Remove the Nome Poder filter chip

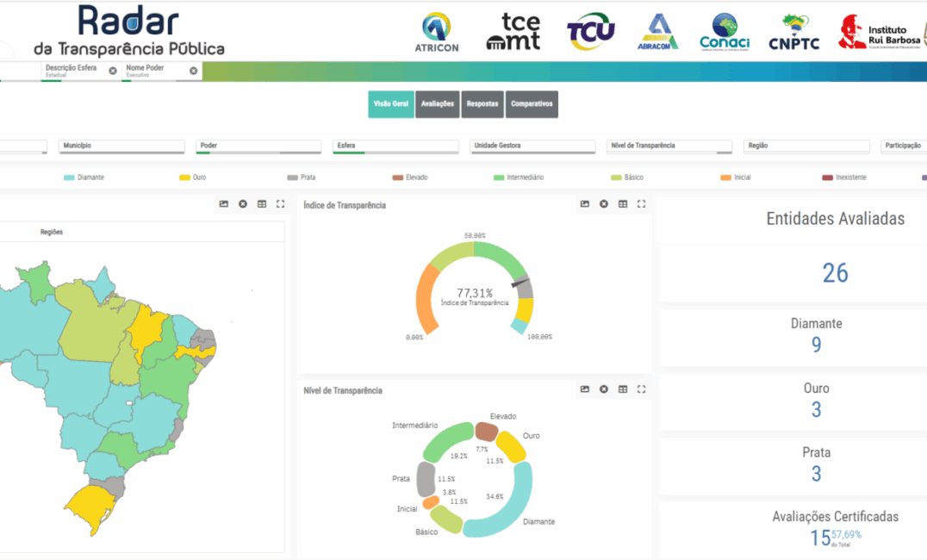(x=193, y=71)
